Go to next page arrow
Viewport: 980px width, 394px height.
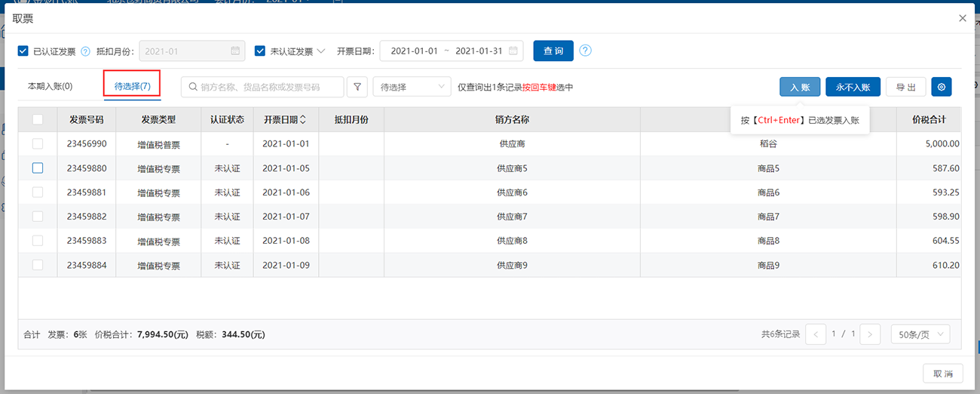[x=870, y=334]
